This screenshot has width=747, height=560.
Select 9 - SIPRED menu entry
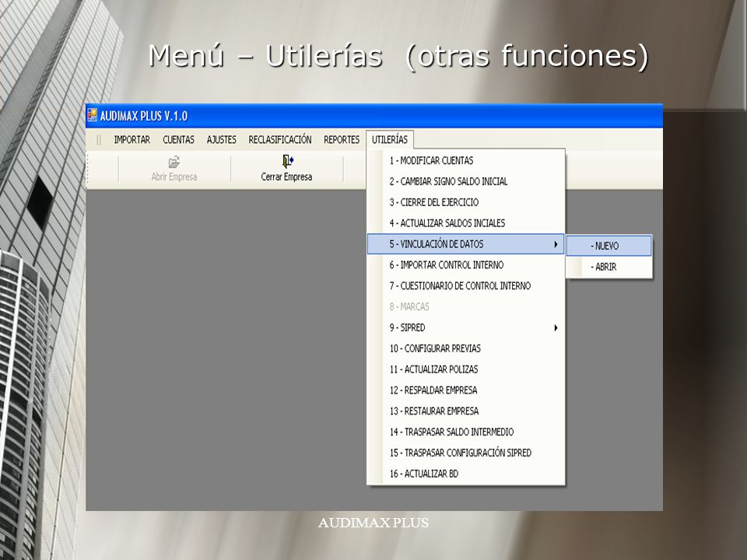click(466, 327)
